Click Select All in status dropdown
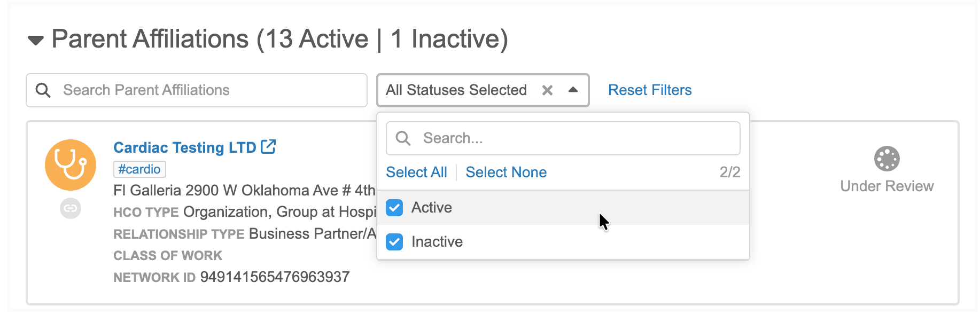 tap(416, 172)
